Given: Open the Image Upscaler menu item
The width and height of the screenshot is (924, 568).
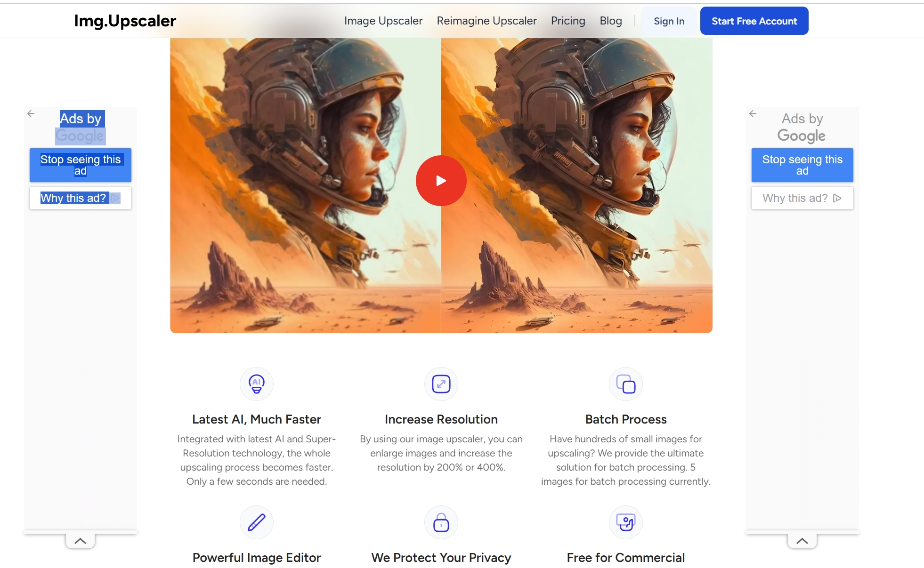Looking at the screenshot, I should 383,21.
